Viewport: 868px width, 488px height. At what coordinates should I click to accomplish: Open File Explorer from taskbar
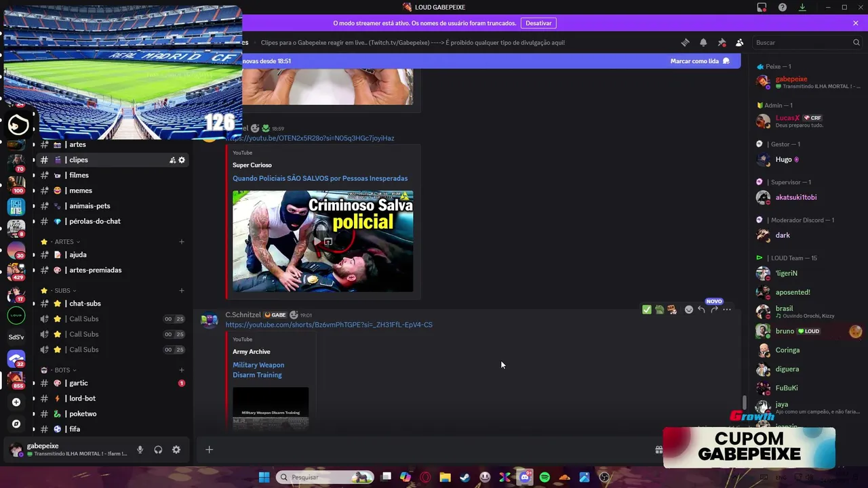[x=445, y=477]
